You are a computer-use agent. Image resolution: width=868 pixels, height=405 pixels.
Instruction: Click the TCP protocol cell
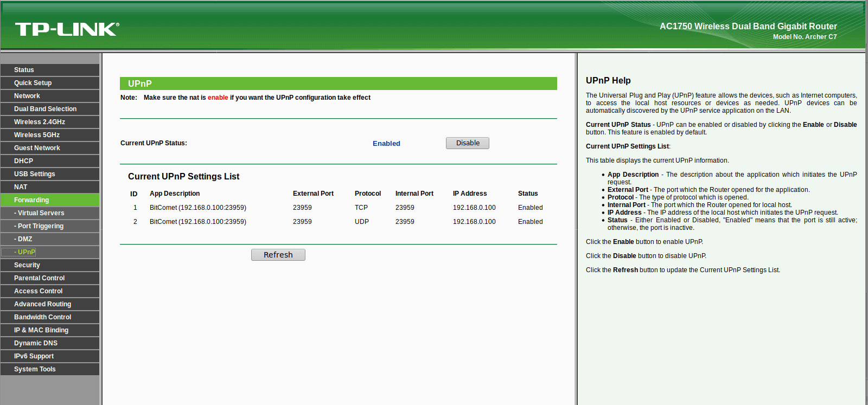(x=361, y=208)
